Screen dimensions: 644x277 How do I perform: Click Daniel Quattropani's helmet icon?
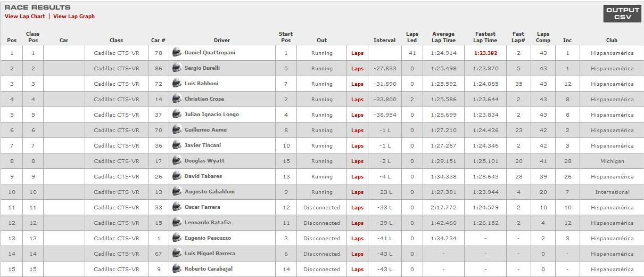tap(177, 53)
